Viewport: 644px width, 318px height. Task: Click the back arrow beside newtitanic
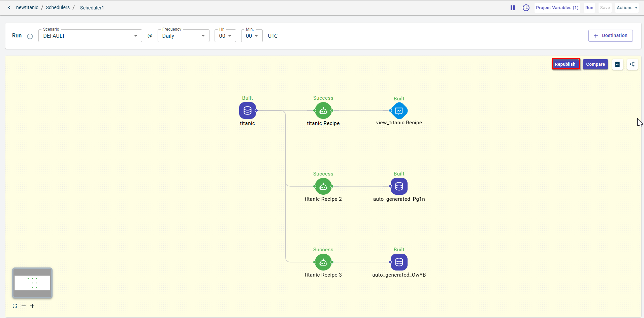(9, 7)
